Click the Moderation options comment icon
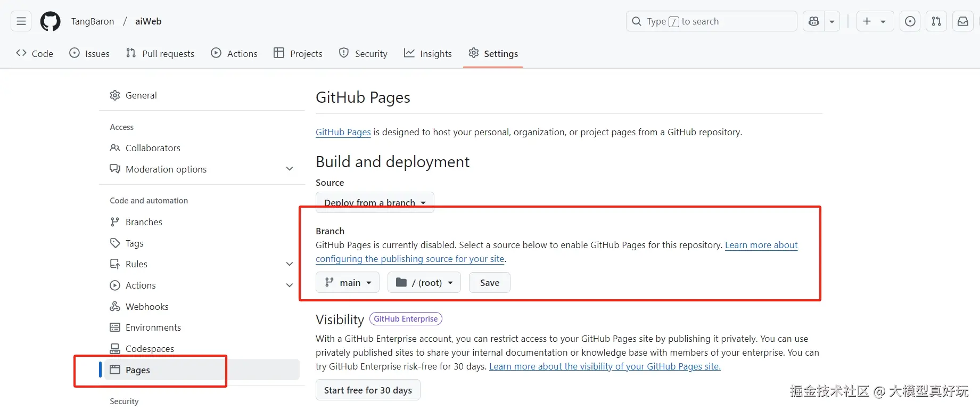 [x=115, y=169]
